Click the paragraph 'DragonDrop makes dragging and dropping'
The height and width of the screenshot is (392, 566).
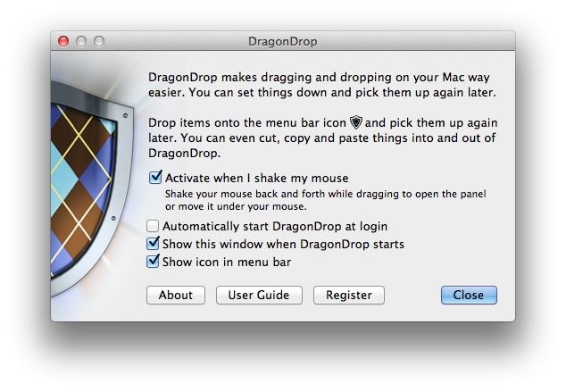coord(322,85)
